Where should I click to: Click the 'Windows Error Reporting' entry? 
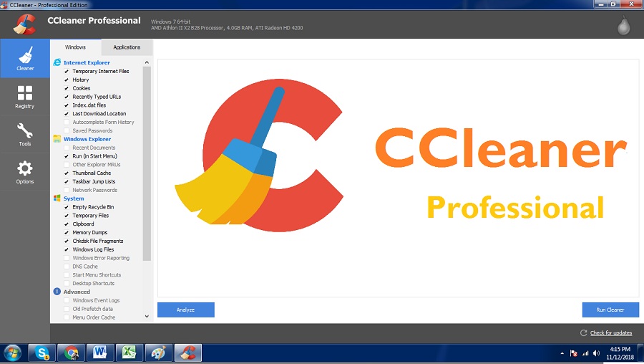pos(101,258)
